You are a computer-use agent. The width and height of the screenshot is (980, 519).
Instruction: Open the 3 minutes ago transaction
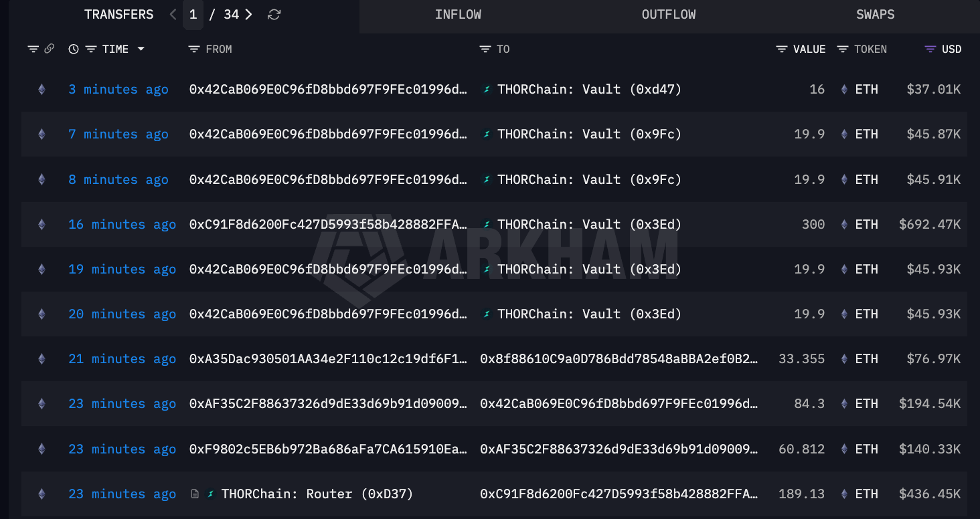click(x=118, y=90)
